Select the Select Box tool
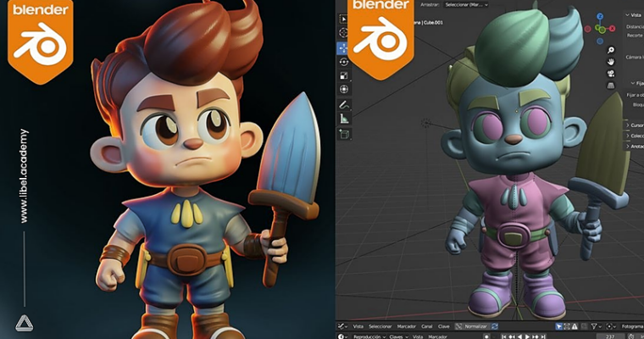The width and height of the screenshot is (644, 339). (x=344, y=19)
